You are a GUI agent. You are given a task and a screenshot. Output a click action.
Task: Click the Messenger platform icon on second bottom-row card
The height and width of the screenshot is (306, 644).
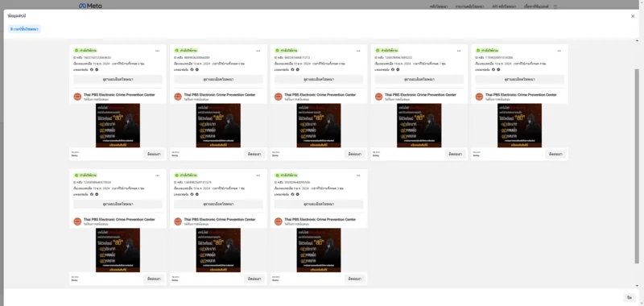[x=196, y=194]
